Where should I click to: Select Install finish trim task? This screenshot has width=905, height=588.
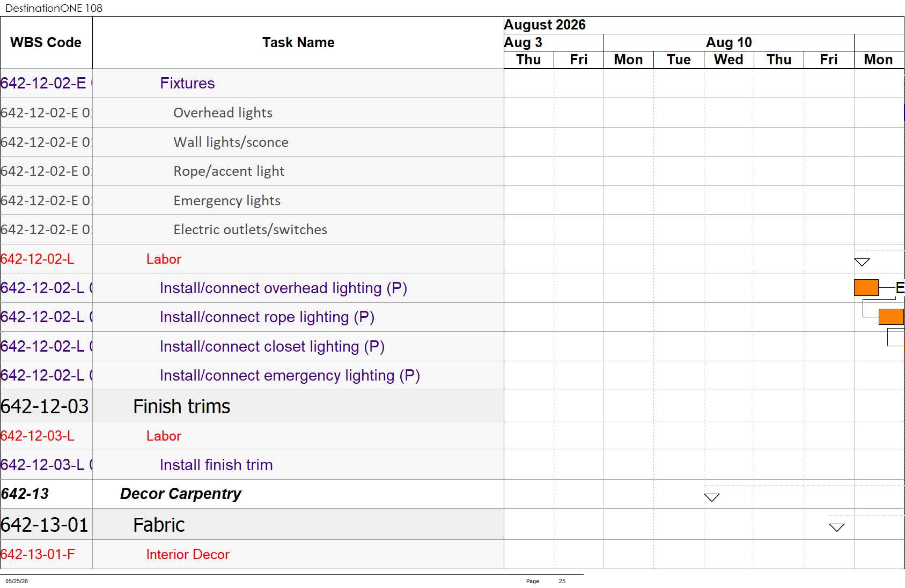216,465
